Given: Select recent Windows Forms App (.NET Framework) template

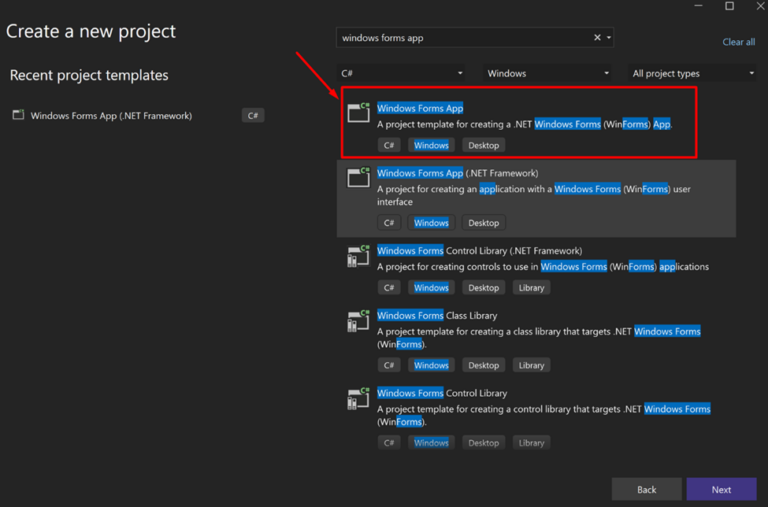Looking at the screenshot, I should 111,115.
